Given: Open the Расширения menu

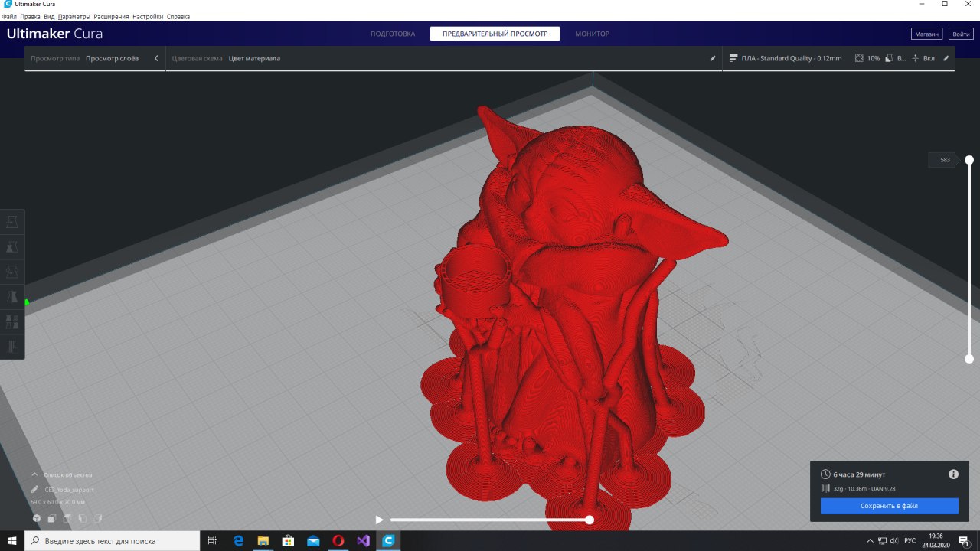Looking at the screenshot, I should coord(111,16).
